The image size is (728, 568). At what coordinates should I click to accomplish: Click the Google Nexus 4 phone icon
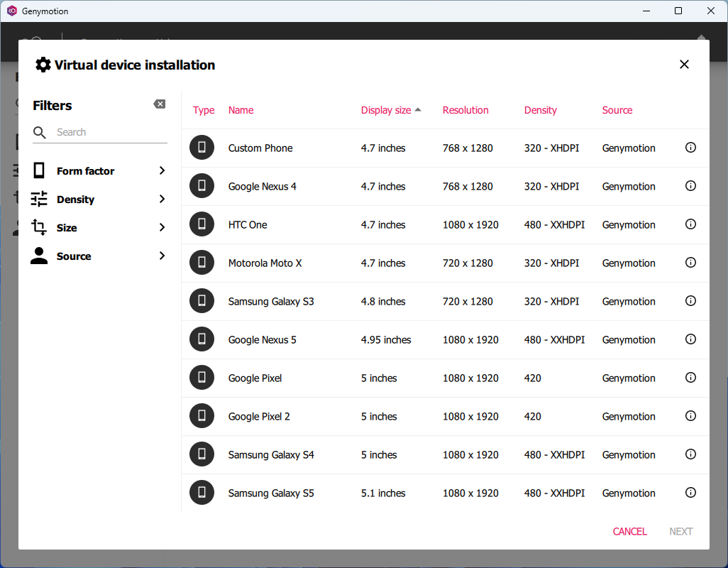point(202,186)
